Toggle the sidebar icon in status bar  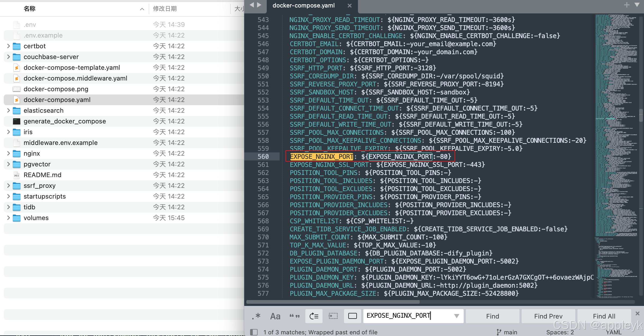click(x=254, y=332)
